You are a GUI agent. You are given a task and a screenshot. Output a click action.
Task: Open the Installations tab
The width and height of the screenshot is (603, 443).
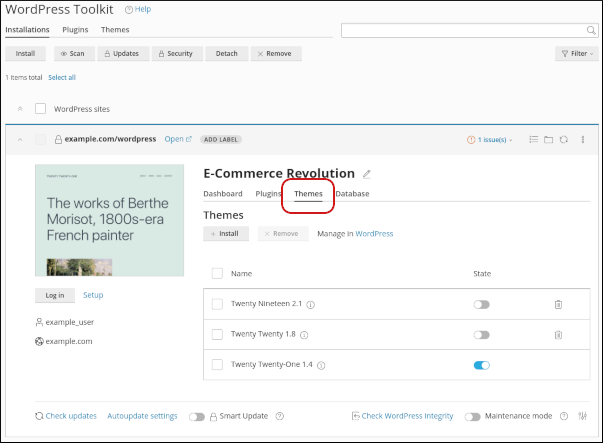click(x=27, y=30)
